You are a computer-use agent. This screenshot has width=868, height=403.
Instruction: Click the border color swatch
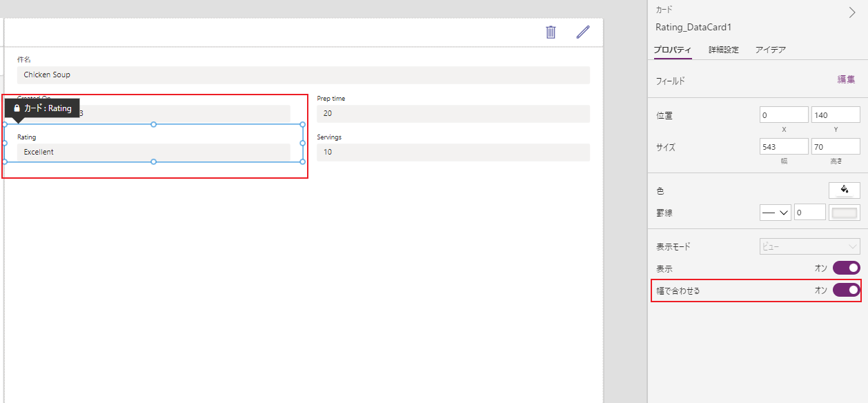coord(845,213)
